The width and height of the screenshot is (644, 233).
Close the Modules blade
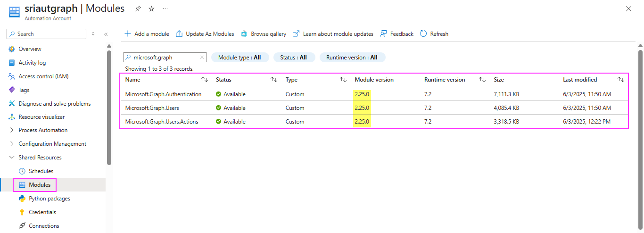(x=628, y=8)
